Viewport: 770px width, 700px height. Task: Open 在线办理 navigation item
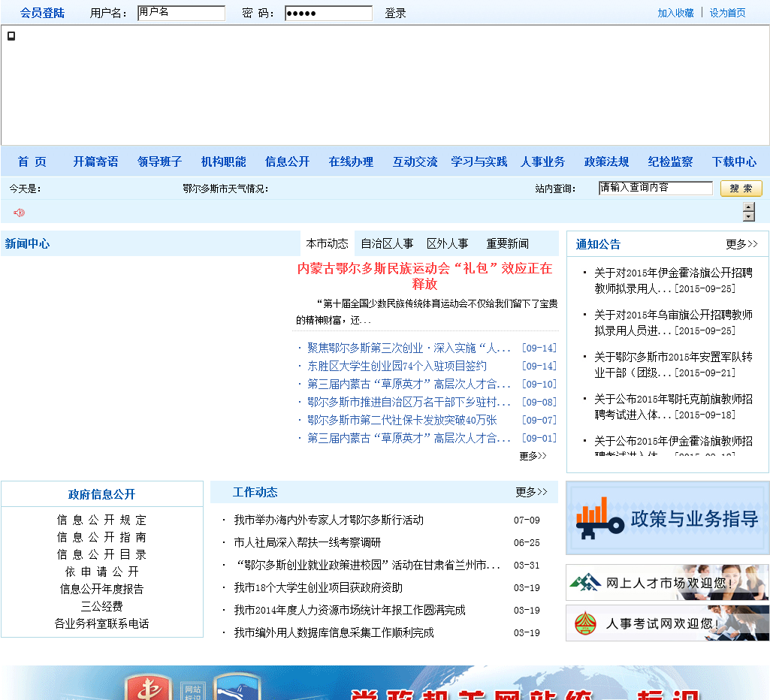click(x=351, y=161)
